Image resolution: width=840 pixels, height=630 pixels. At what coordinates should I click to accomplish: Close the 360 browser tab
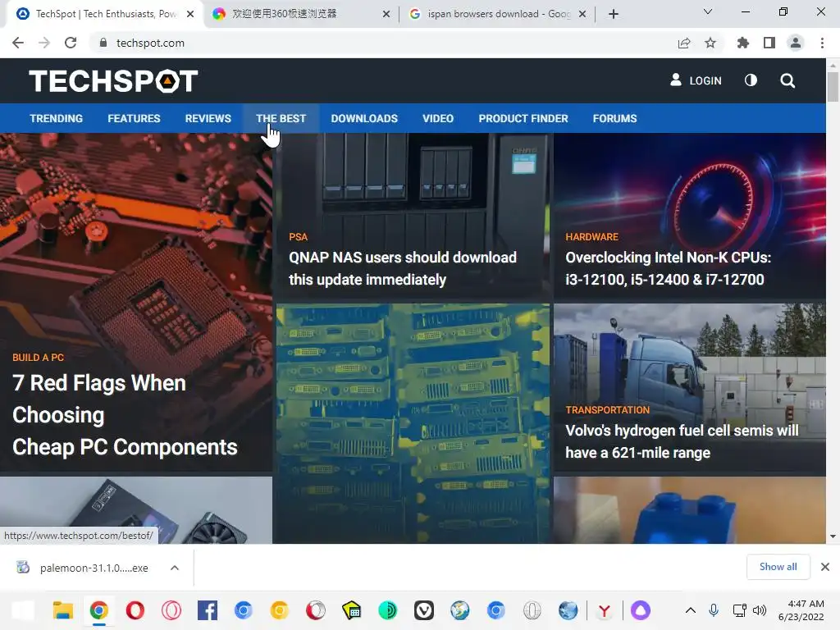point(386,14)
